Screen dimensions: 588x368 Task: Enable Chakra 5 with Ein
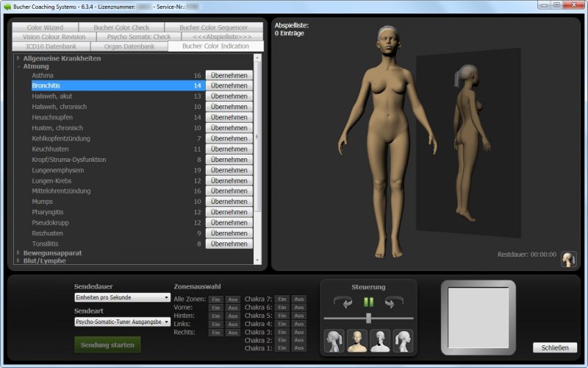[282, 316]
